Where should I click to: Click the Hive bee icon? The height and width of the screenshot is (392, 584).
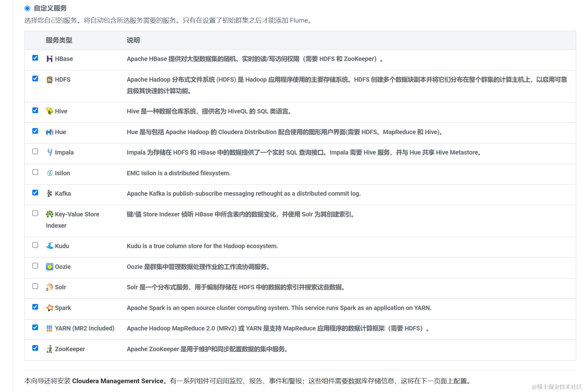49,111
